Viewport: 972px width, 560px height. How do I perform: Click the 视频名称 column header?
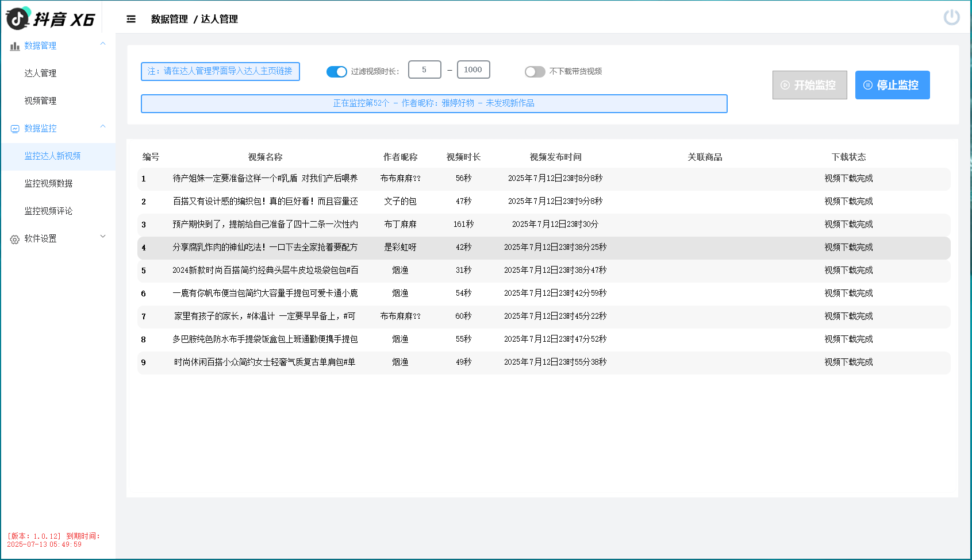coord(266,157)
